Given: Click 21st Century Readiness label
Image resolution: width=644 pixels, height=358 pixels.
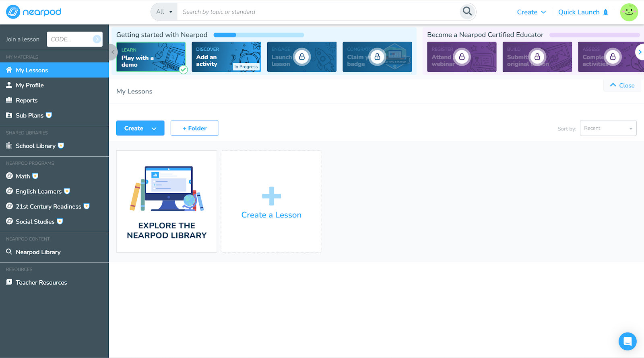Looking at the screenshot, I should [48, 206].
